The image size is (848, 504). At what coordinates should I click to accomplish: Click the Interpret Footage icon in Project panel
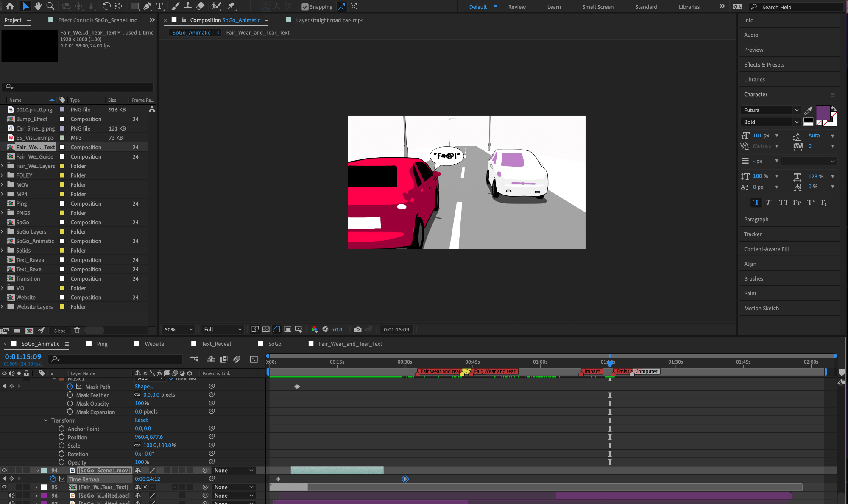coord(5,330)
